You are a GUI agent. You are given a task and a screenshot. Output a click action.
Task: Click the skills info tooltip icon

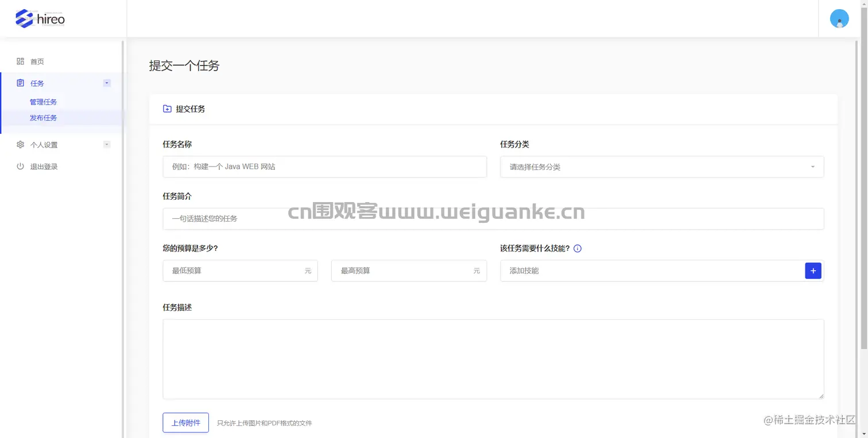(578, 249)
